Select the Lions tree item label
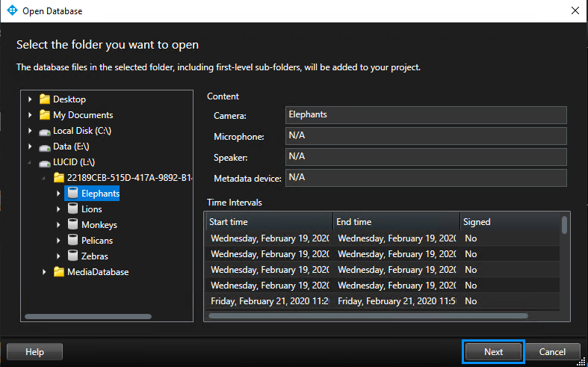588x367 pixels. [92, 209]
